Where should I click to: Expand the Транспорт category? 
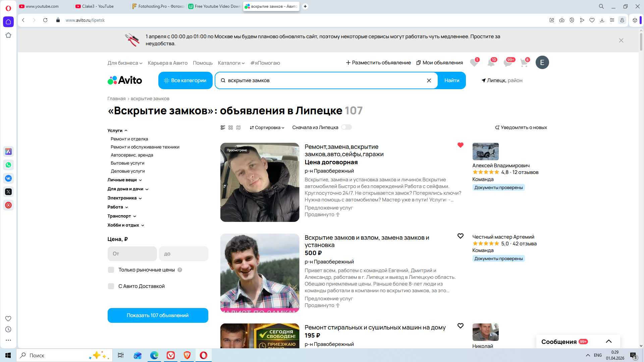121,216
